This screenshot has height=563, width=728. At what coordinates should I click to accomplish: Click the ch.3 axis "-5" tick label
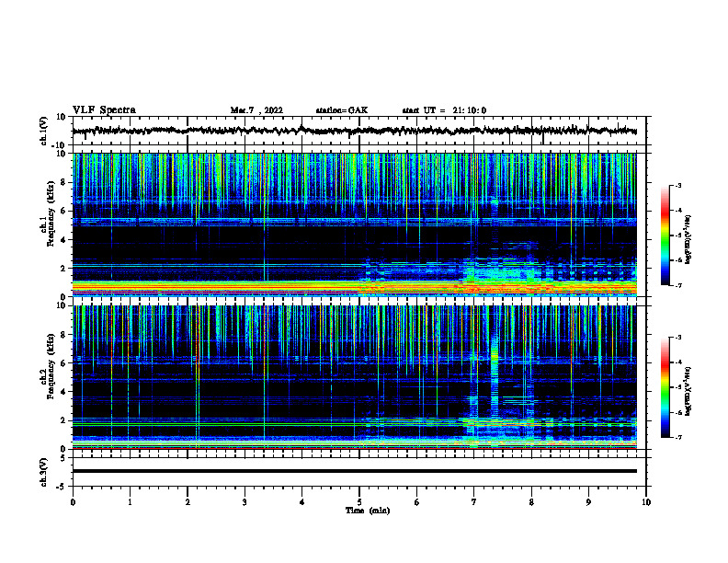click(62, 487)
